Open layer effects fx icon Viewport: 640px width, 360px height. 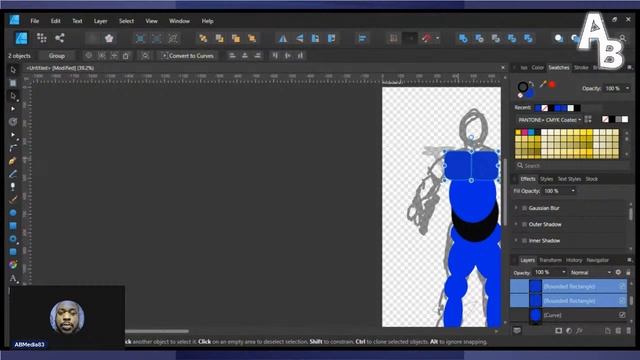coord(579,331)
